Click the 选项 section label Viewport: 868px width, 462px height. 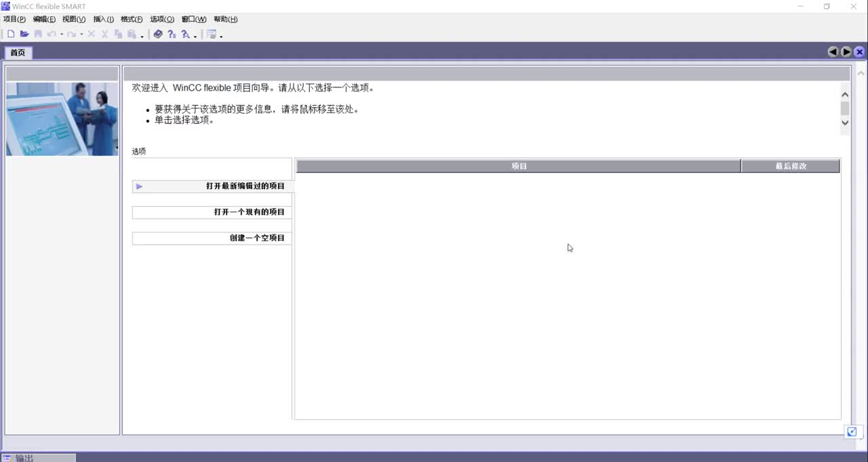pos(138,151)
